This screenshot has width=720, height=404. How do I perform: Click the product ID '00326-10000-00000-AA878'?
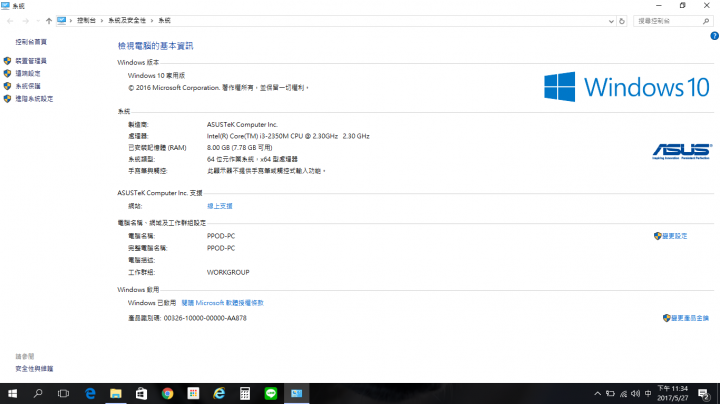tap(205, 318)
